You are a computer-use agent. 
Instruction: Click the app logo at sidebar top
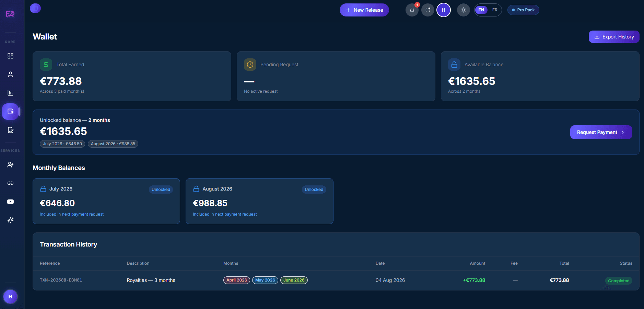click(x=10, y=14)
